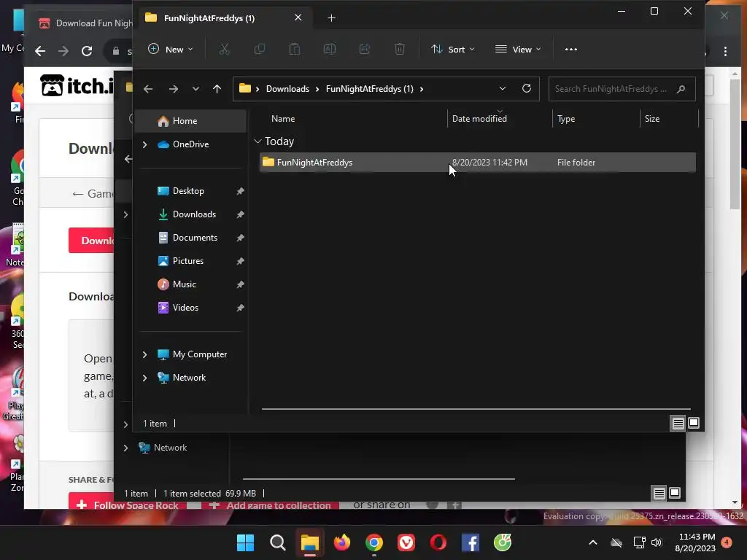Go back in the browser window

41,51
